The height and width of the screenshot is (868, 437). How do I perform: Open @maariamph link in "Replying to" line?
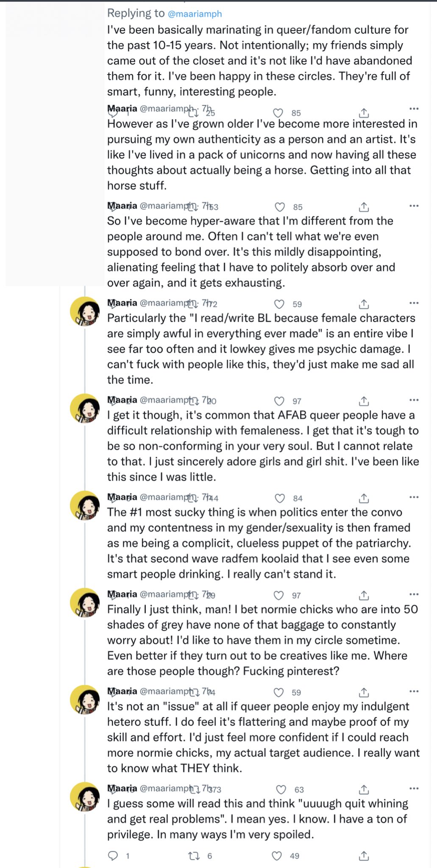(195, 14)
